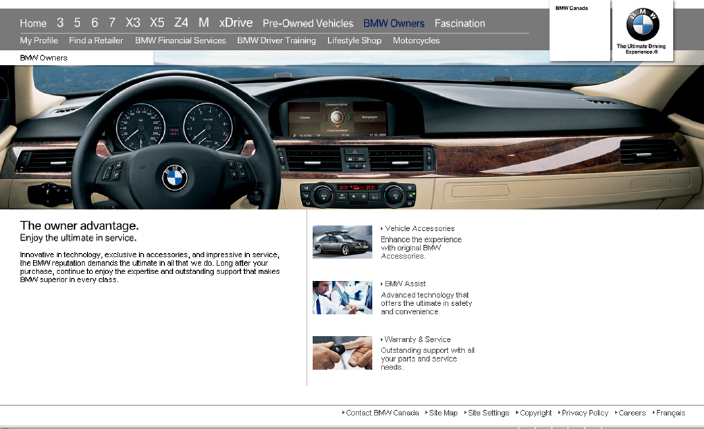Click the BMW Canada header box
Viewport: 704px width, 429px height.
(580, 31)
